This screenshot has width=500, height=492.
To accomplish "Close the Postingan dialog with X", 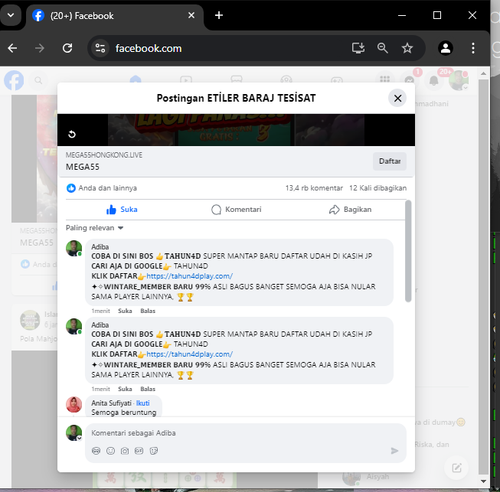I will tap(397, 98).
